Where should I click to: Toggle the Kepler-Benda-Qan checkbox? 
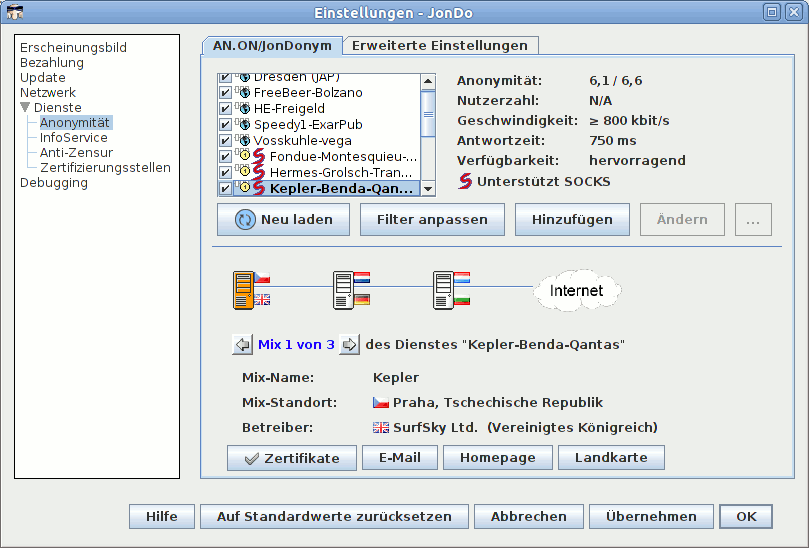coord(225,188)
